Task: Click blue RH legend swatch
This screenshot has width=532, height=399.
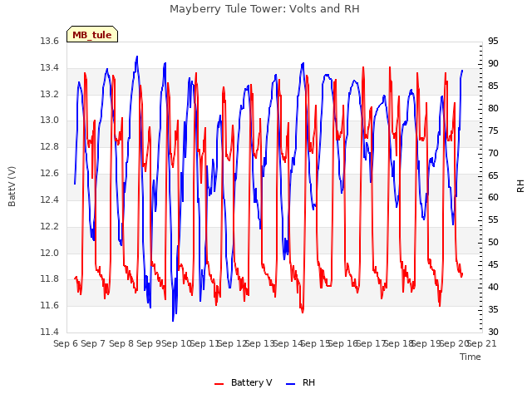Action: click(x=291, y=384)
